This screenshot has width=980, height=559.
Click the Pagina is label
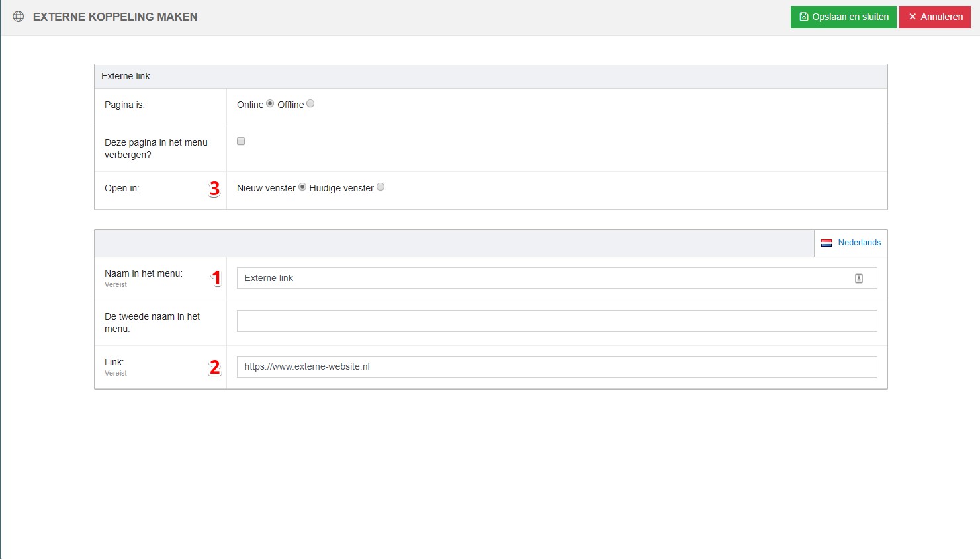(x=124, y=105)
